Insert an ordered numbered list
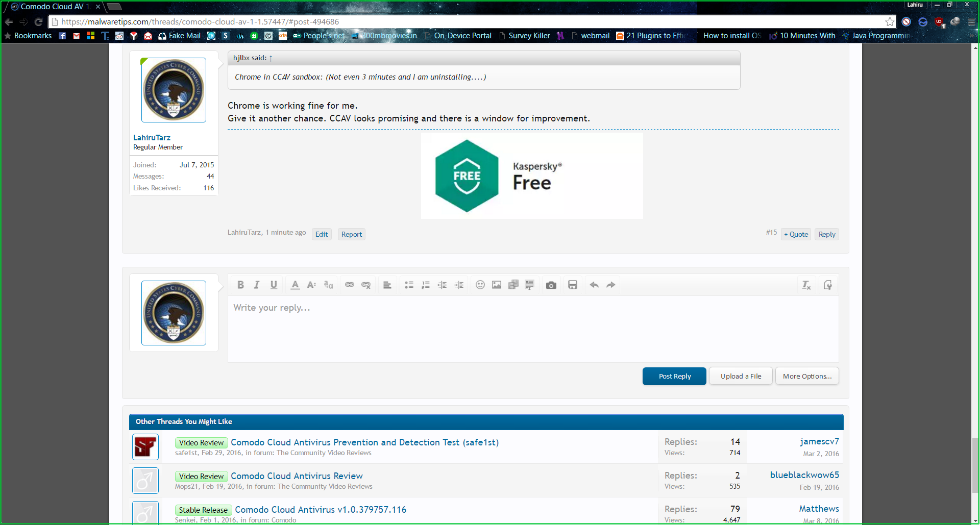 tap(426, 285)
